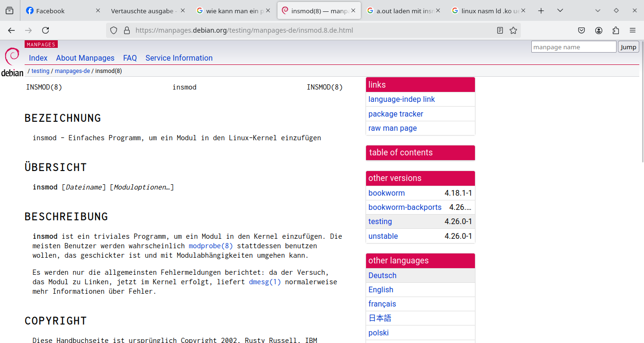This screenshot has height=343, width=644.
Task: Open the FAQ menu item
Action: 130,58
